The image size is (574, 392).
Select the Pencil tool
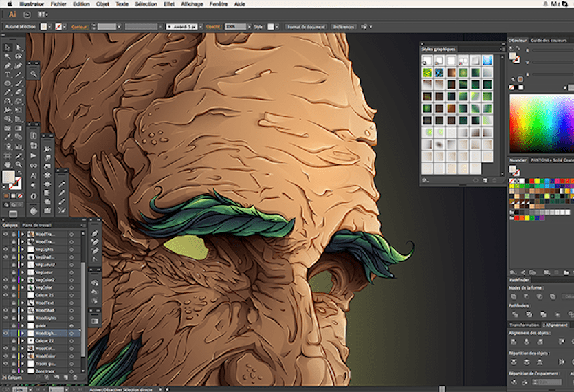[x=8, y=92]
